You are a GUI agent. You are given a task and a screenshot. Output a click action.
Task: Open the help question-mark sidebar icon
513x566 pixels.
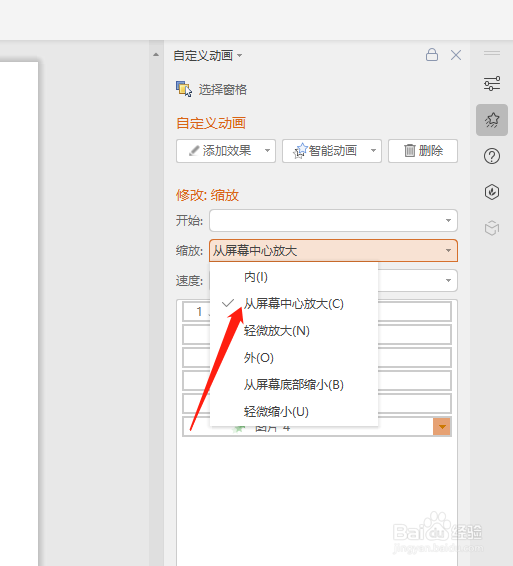[x=492, y=156]
